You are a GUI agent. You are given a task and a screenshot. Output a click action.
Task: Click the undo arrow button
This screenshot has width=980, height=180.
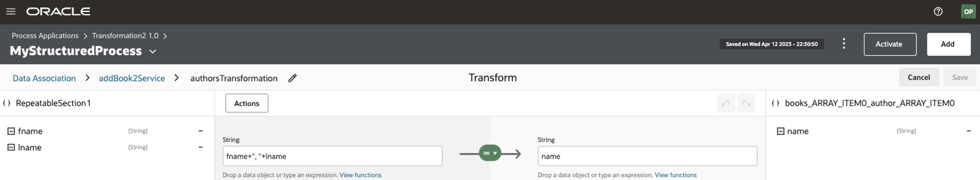[726, 103]
